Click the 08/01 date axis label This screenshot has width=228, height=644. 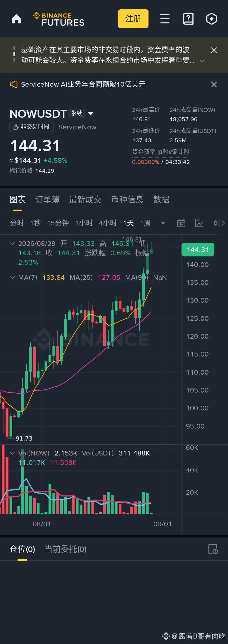42,524
